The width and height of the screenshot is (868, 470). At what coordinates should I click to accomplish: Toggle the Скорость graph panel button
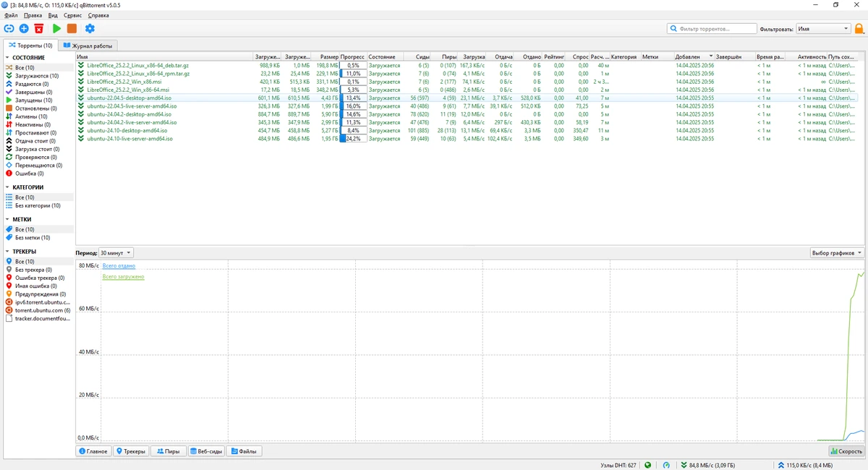tap(846, 451)
